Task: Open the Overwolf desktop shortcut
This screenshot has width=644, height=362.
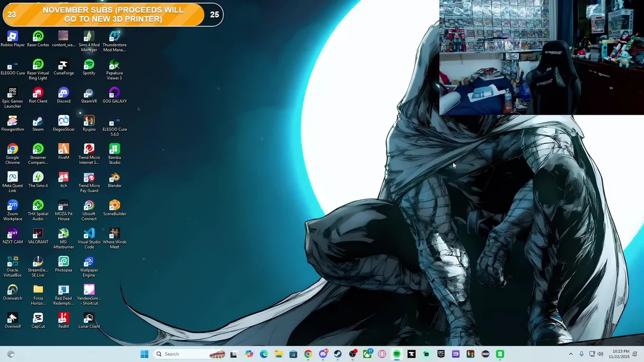Action: 13,321
